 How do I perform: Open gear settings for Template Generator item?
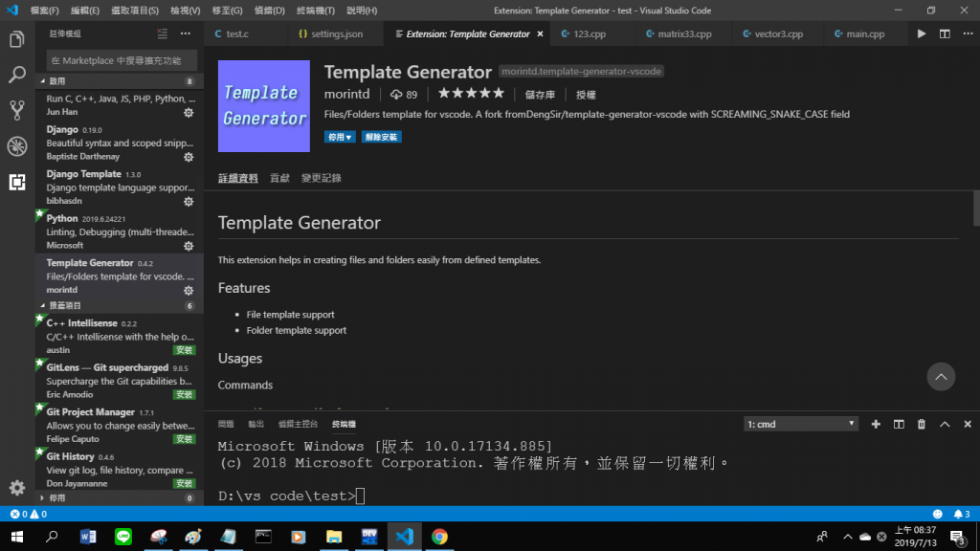coord(189,290)
